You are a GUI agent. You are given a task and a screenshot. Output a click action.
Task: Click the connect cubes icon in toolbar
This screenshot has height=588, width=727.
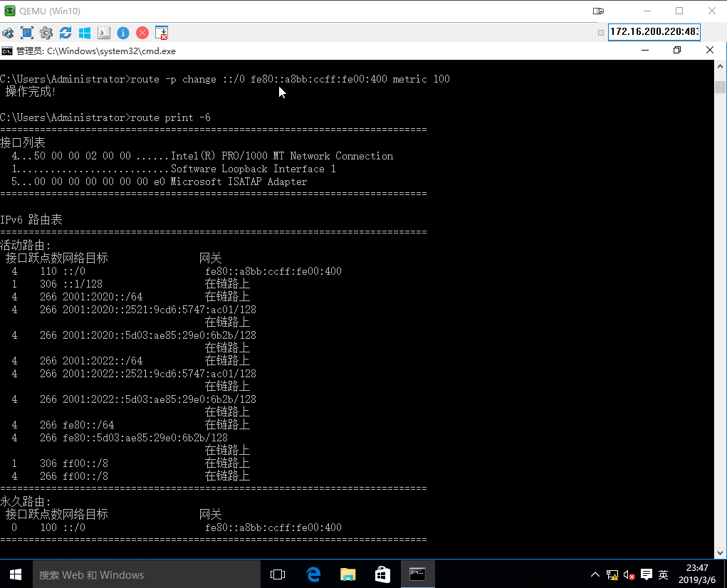click(x=8, y=33)
